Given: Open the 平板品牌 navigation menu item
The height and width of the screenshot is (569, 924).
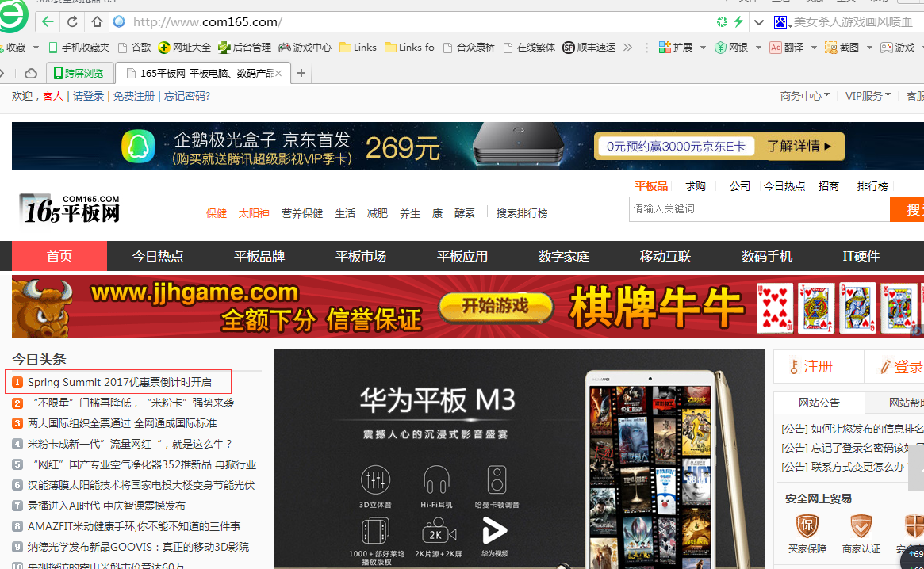Looking at the screenshot, I should (259, 256).
